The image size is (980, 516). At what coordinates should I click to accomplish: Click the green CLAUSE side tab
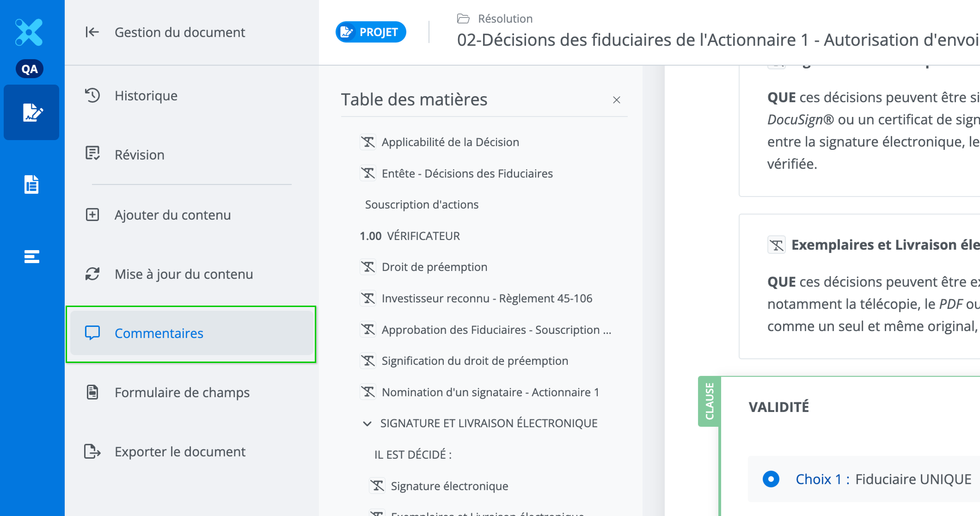(709, 401)
